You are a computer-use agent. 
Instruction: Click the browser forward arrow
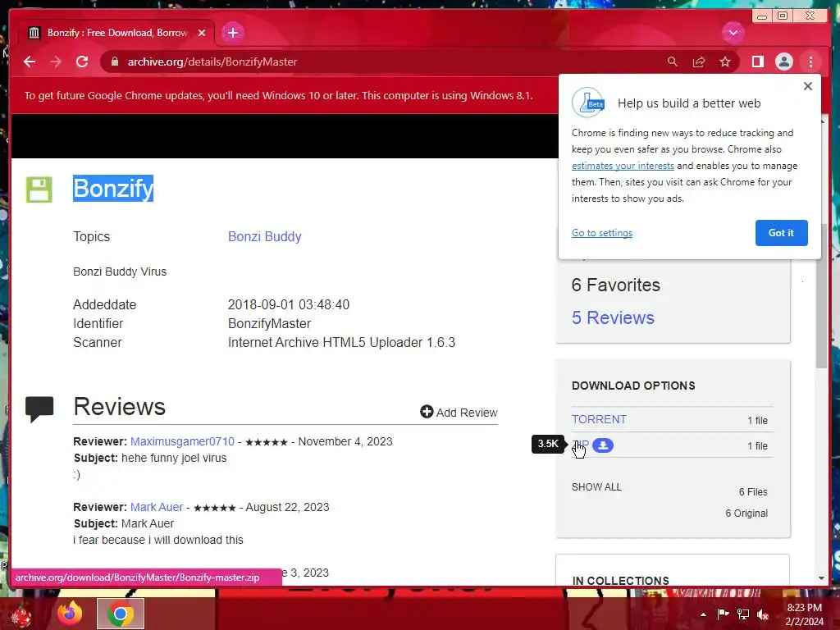tap(56, 62)
